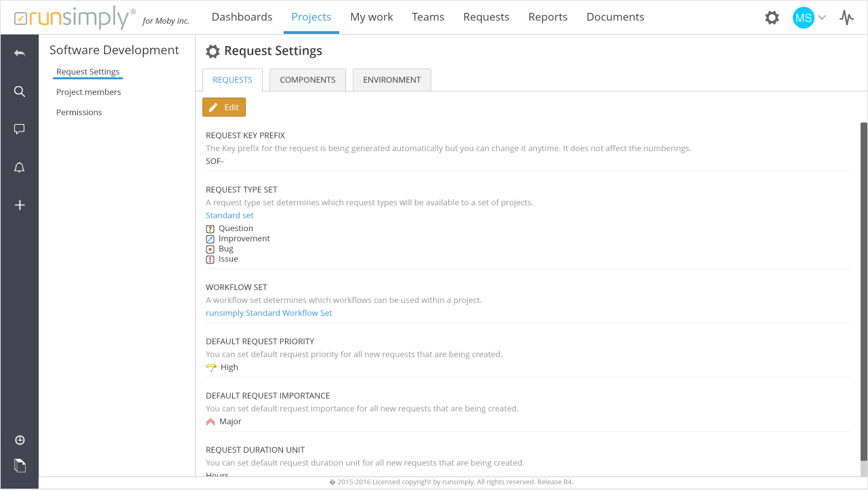Open Permissions in the side panel

[x=79, y=113]
